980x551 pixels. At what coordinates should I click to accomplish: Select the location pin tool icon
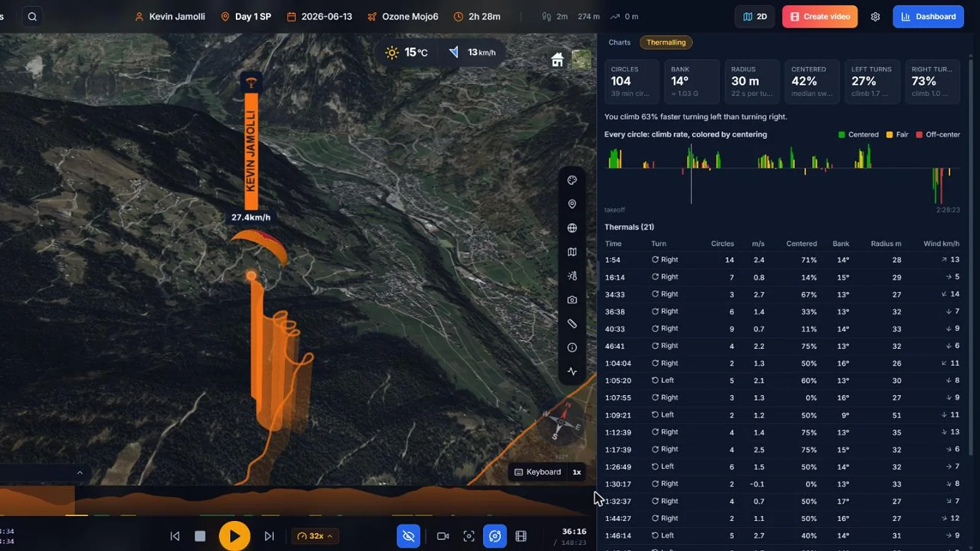click(x=572, y=204)
